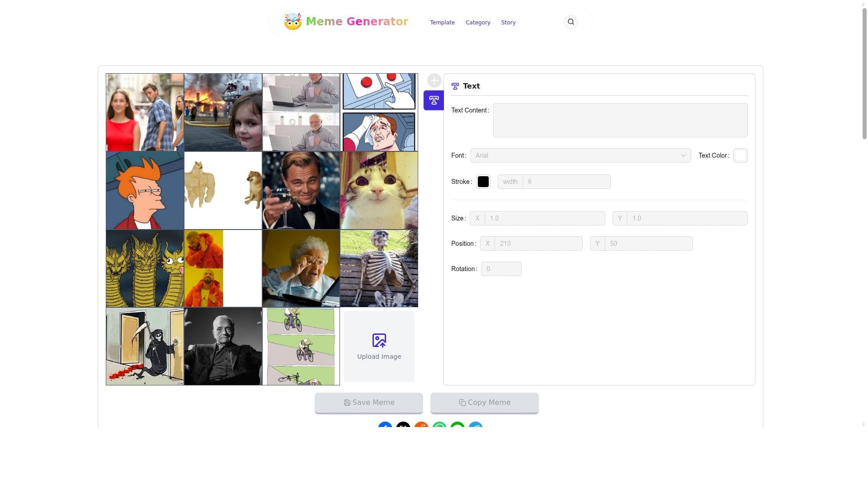Open the Template menu item
868x488 pixels.
tap(442, 23)
